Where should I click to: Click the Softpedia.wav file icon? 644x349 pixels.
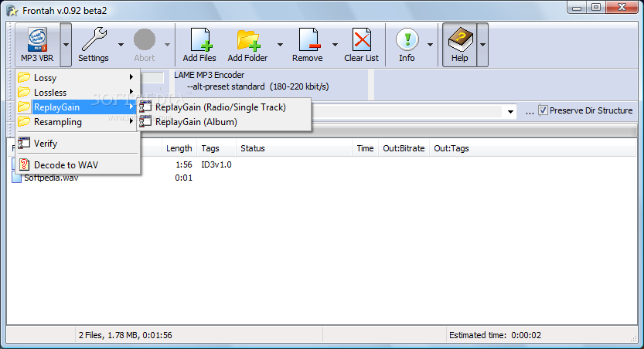pos(16,178)
